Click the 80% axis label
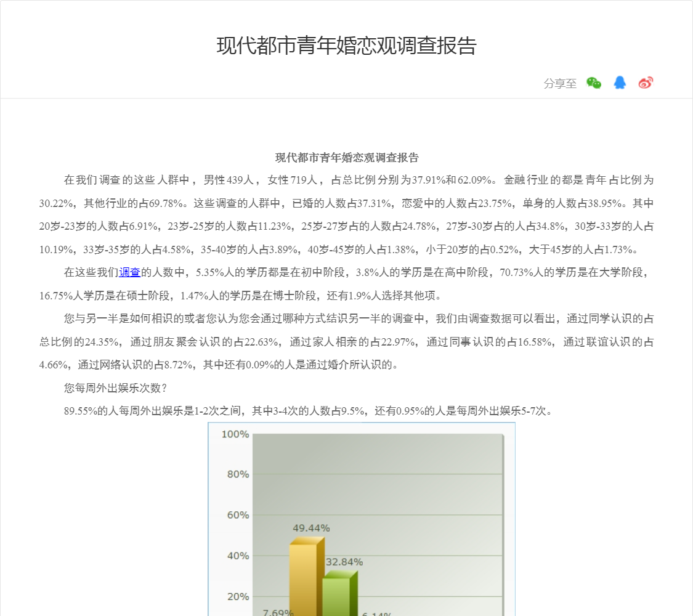Image resolution: width=693 pixels, height=616 pixels. (238, 474)
